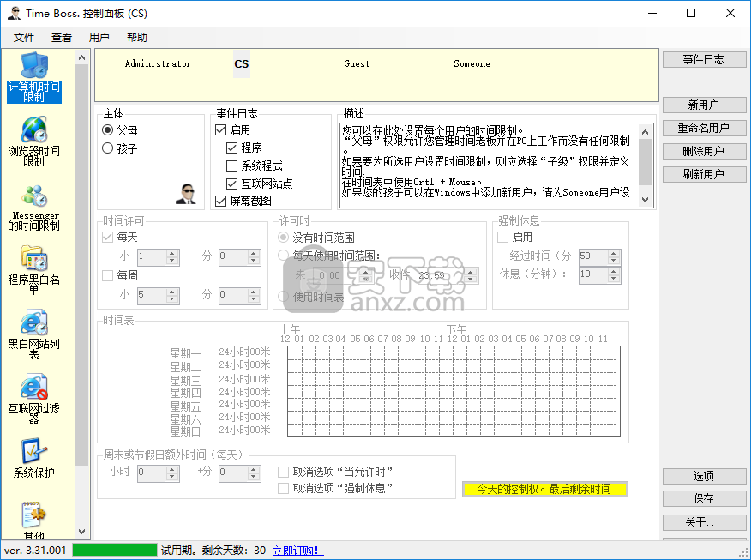
Task: Click sidebar scrollbar up arrow
Action: [82, 57]
